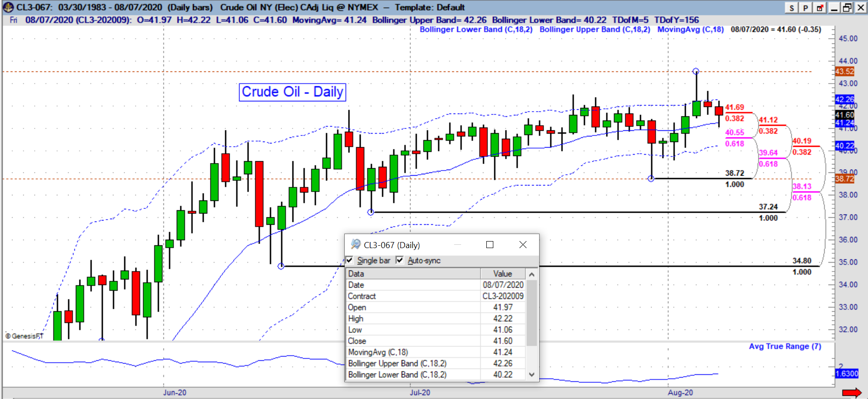
Task: Click the anchor circle at the 34.80 swing low
Action: pyautogui.click(x=281, y=266)
